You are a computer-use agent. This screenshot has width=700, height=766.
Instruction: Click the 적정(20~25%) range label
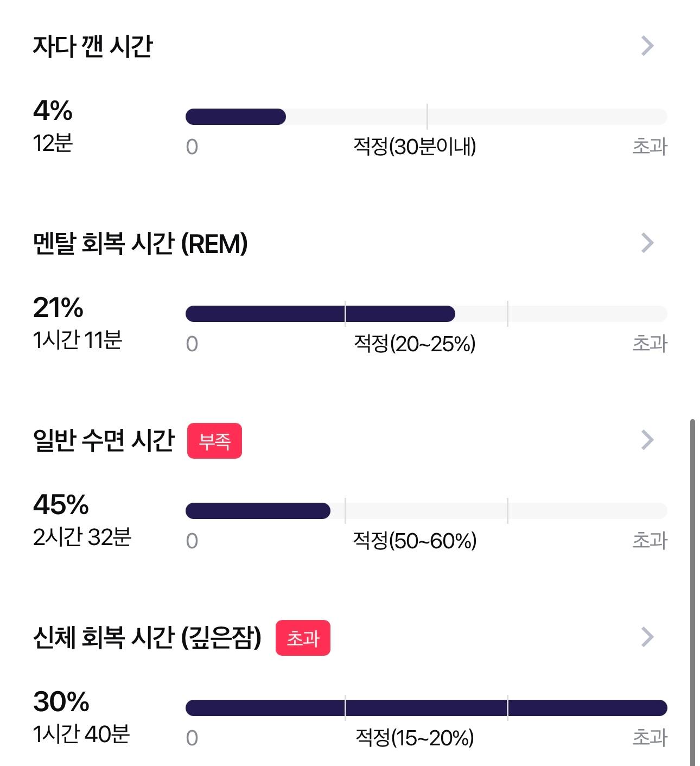click(415, 344)
